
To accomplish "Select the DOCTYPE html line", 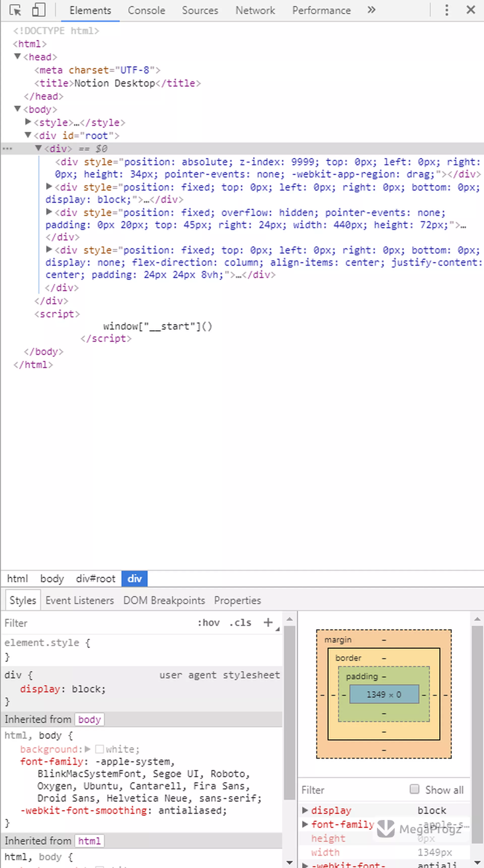I will pyautogui.click(x=56, y=31).
